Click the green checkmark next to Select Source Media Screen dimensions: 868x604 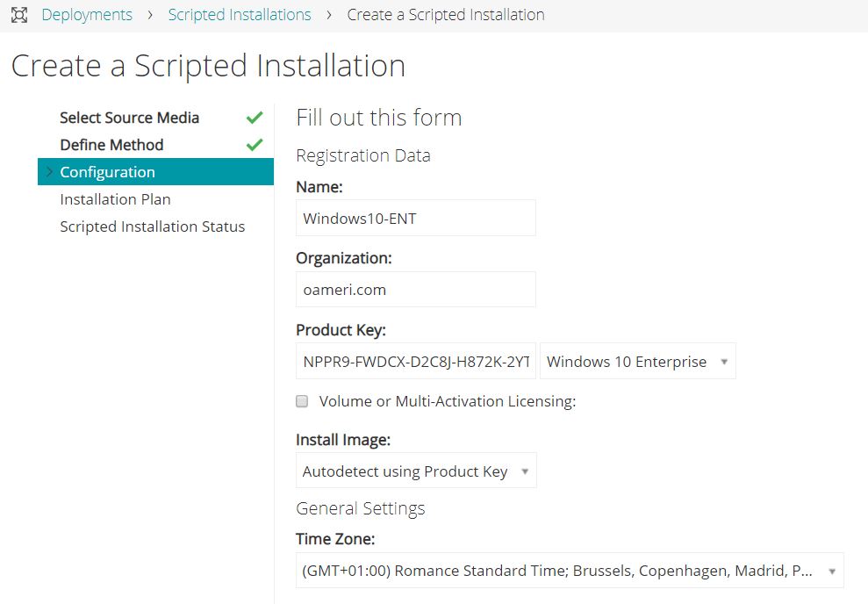pyautogui.click(x=255, y=118)
